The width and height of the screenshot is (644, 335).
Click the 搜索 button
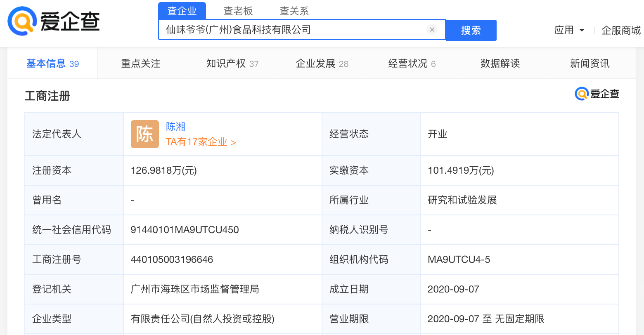pyautogui.click(x=471, y=30)
